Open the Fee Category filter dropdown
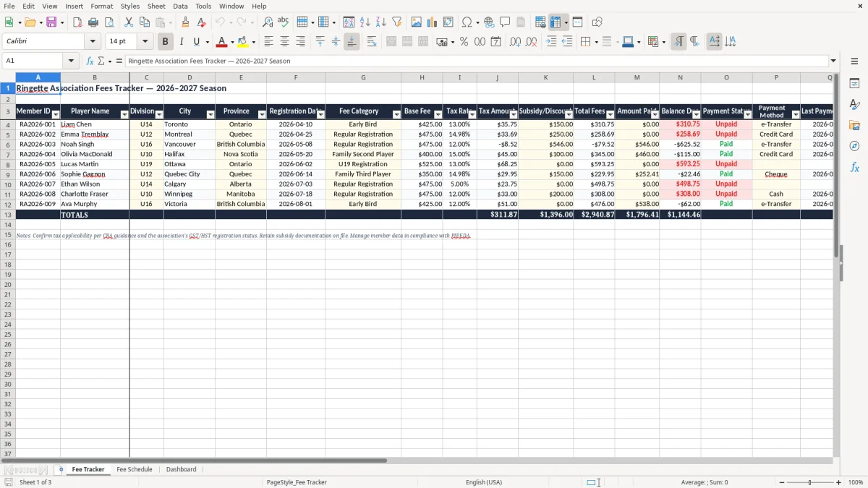The height and width of the screenshot is (488, 868). 396,114
